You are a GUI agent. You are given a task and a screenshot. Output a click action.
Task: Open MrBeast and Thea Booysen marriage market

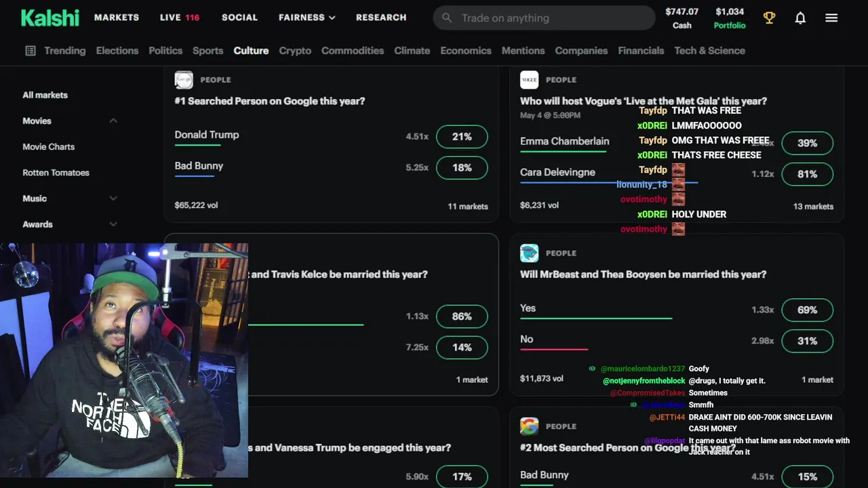[x=643, y=274]
